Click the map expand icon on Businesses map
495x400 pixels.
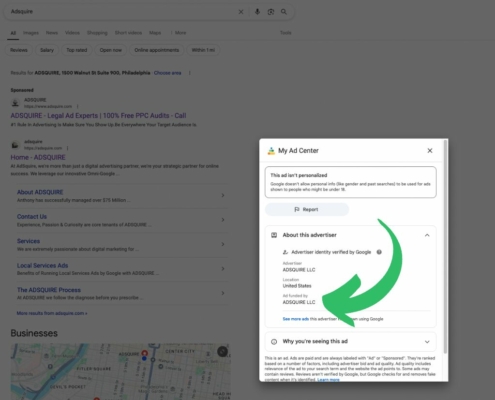pos(222,351)
